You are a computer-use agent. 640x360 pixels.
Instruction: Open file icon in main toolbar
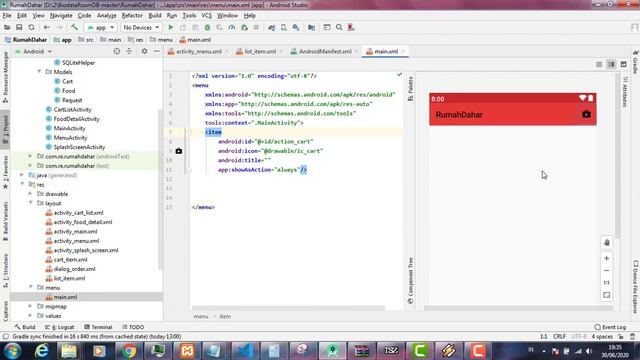(7, 27)
